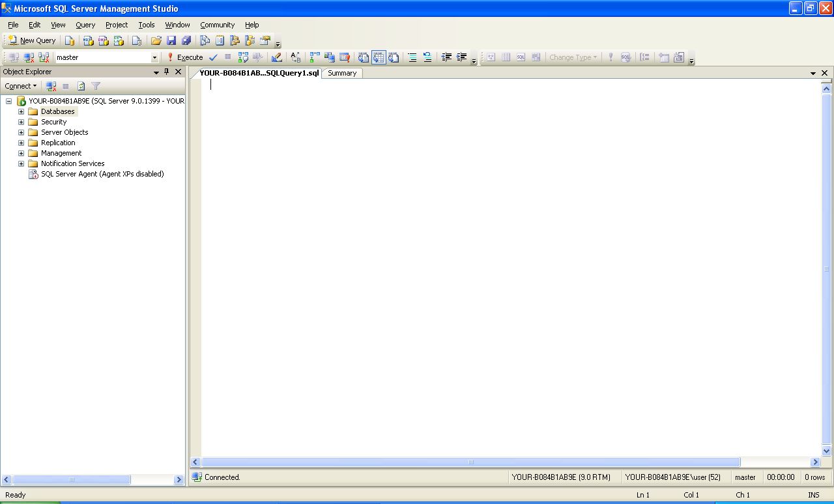Click the Filter funnel in Object Explorer
This screenshot has height=504, width=834.
(x=96, y=86)
